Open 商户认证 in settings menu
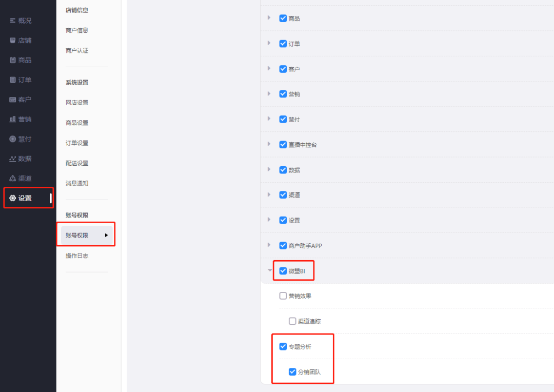 coord(77,51)
